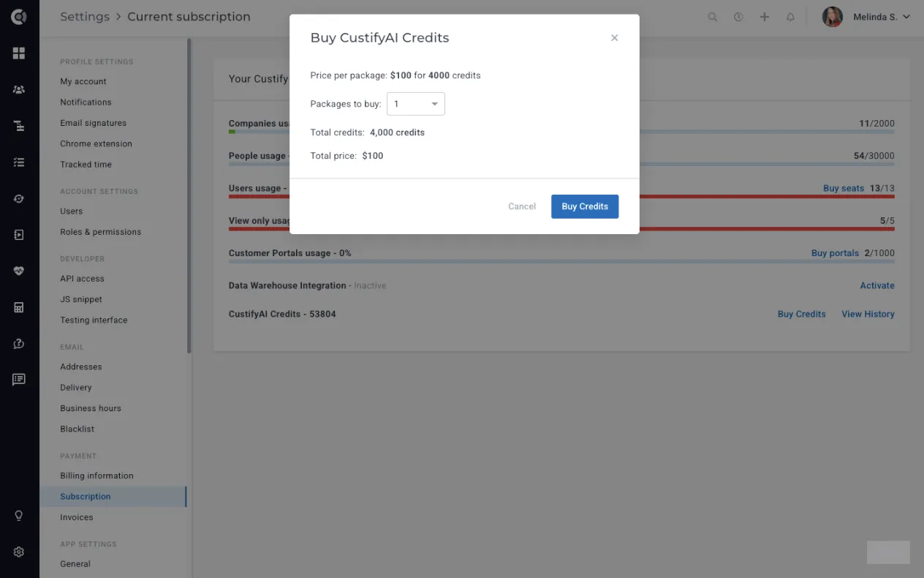Click the settings menu scrollbar
Viewport: 924px width, 578px height.
189,196
